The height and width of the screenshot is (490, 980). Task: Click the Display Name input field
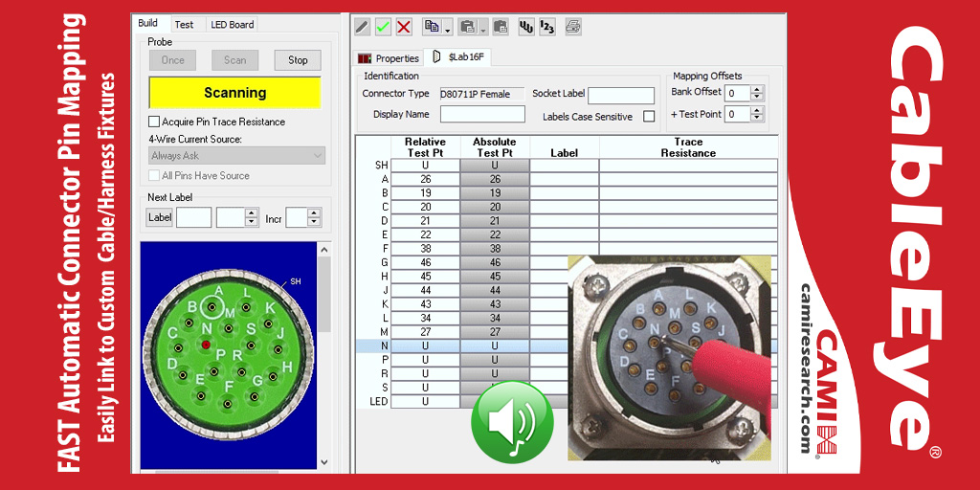coord(482,114)
